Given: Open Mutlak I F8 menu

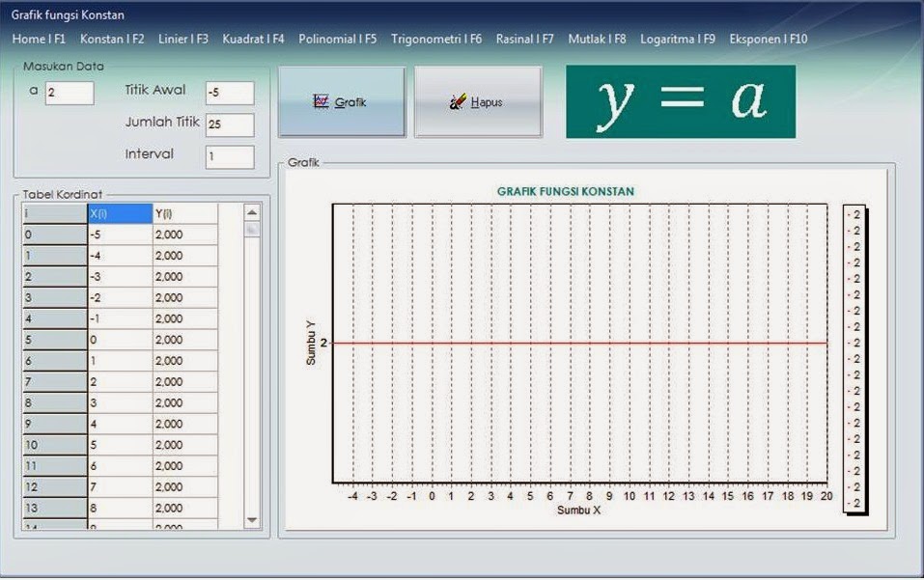Looking at the screenshot, I should (x=597, y=39).
